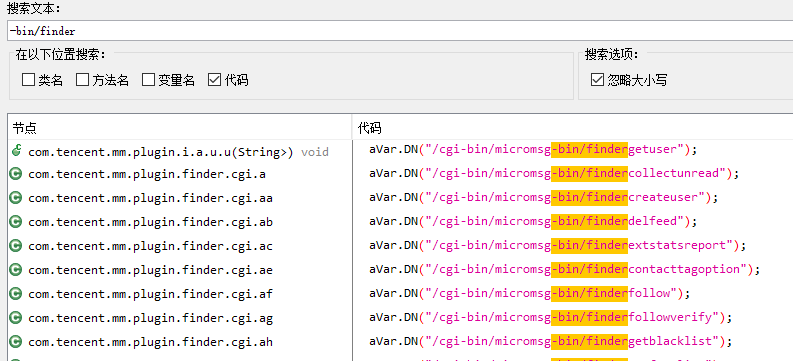Image resolution: width=793 pixels, height=361 pixels.
Task: Click the code line containing finderextstatsreport
Action: 558,245
